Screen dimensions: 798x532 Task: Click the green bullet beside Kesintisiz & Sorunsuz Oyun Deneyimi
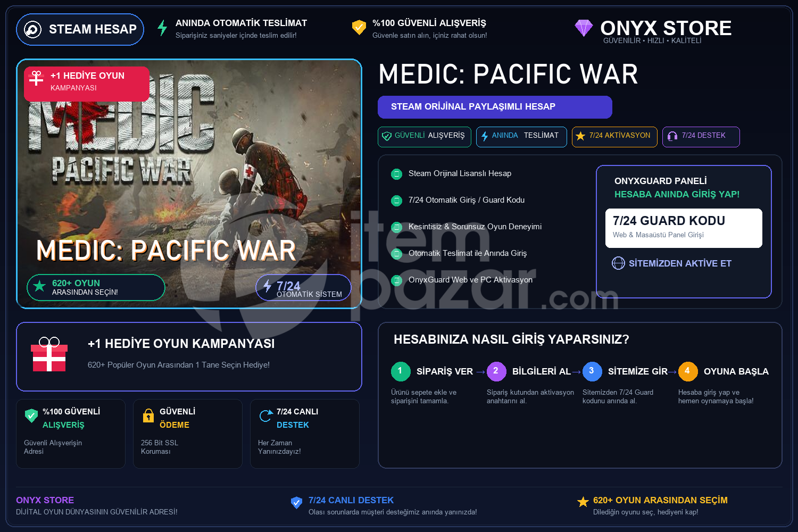[396, 227]
